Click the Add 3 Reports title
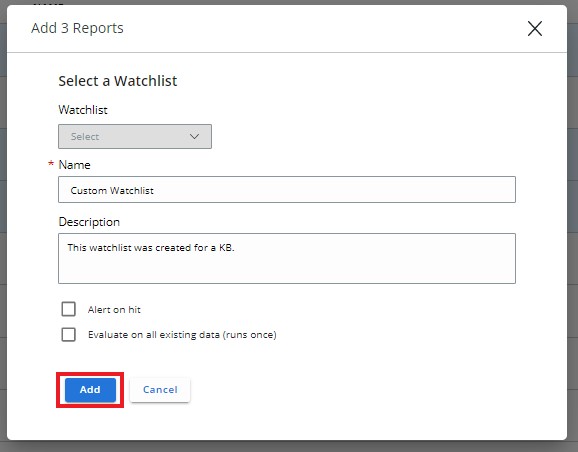Viewport: 578px width, 452px height. tap(77, 28)
